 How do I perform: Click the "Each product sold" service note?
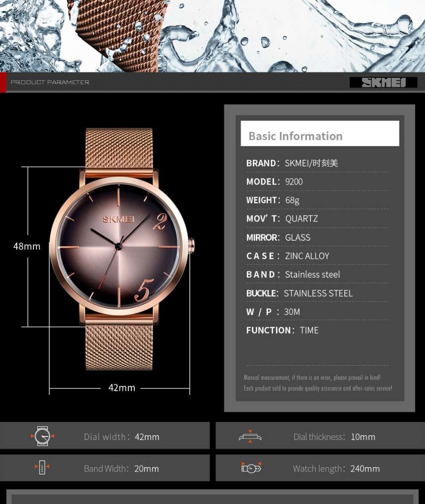point(318,388)
